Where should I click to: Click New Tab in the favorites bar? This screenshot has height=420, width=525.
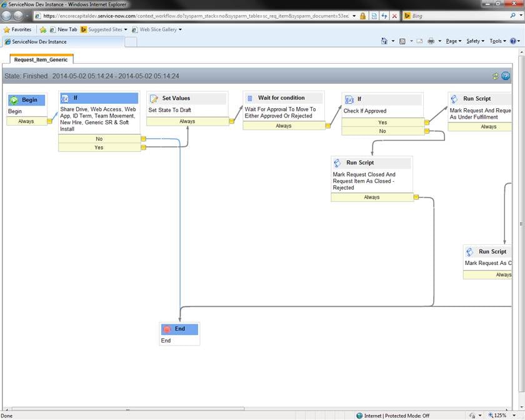[x=66, y=29]
